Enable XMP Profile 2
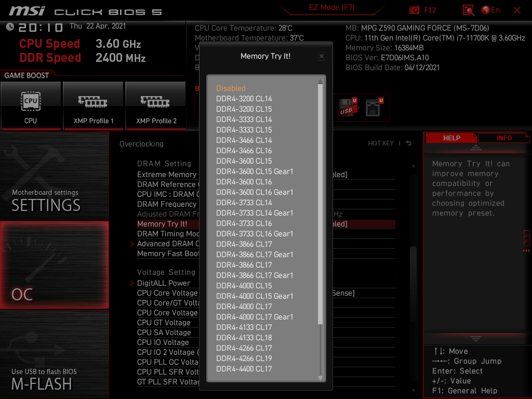 point(156,106)
